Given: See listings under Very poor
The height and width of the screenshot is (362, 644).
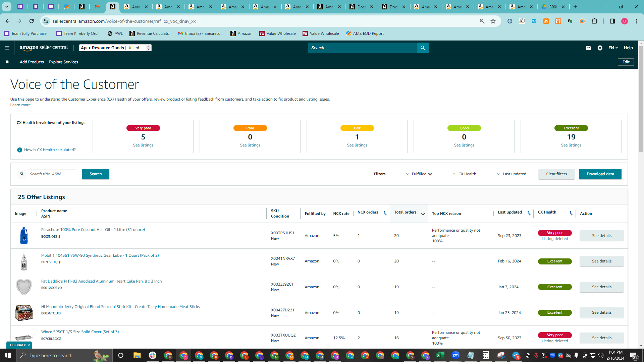Looking at the screenshot, I should coord(143,145).
